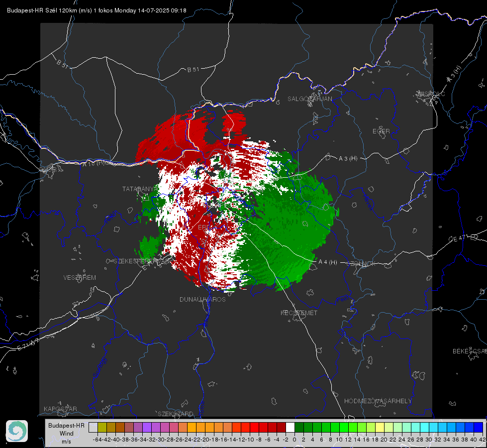The height and width of the screenshot is (448, 487).
Task: Click the -64 scale value
Action: (x=97, y=440)
